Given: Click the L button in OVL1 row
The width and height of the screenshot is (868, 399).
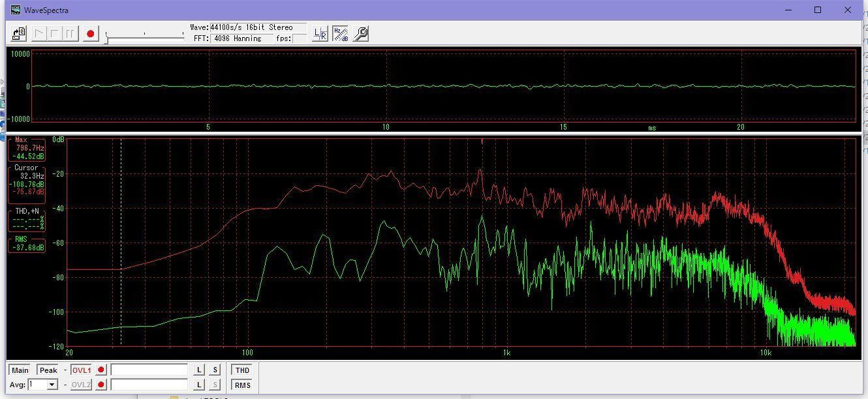Looking at the screenshot, I should pyautogui.click(x=200, y=370).
